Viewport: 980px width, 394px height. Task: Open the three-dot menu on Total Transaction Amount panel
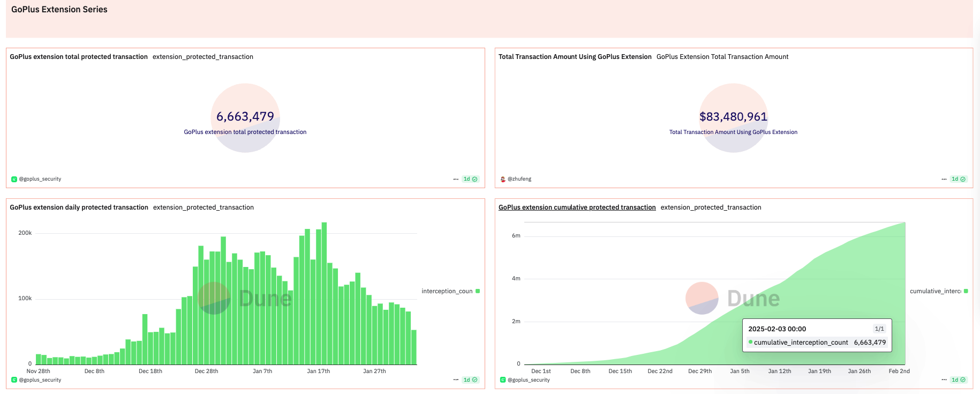click(944, 179)
